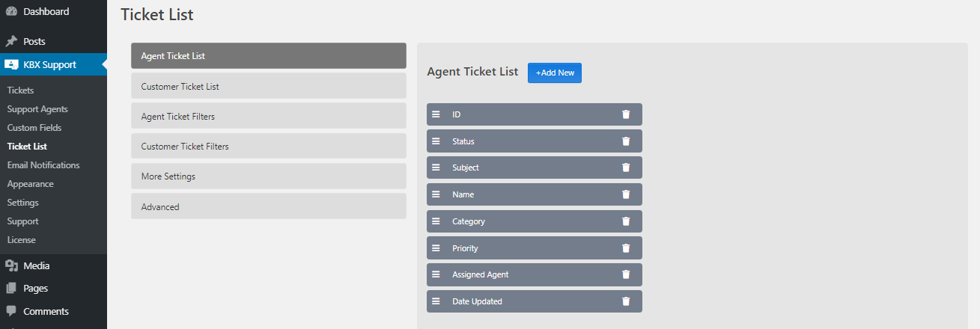Click the reorder handle icon beside Priority

[436, 248]
